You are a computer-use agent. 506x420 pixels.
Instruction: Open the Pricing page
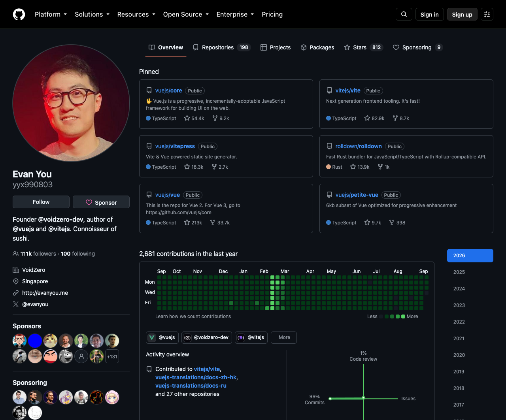click(272, 14)
